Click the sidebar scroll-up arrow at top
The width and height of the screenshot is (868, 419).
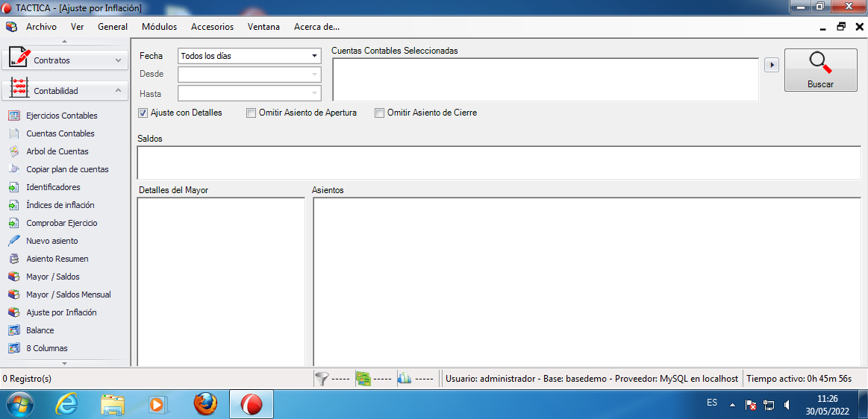(65, 42)
